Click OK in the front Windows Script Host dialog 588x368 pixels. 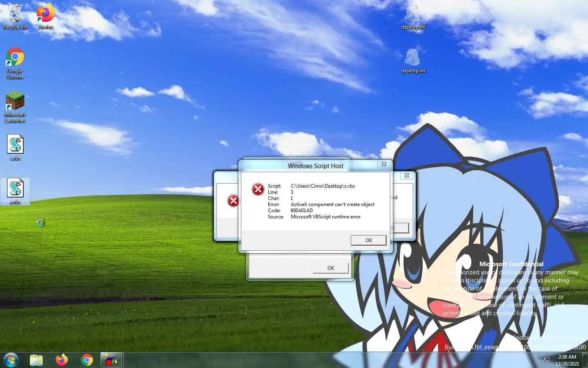tap(368, 240)
